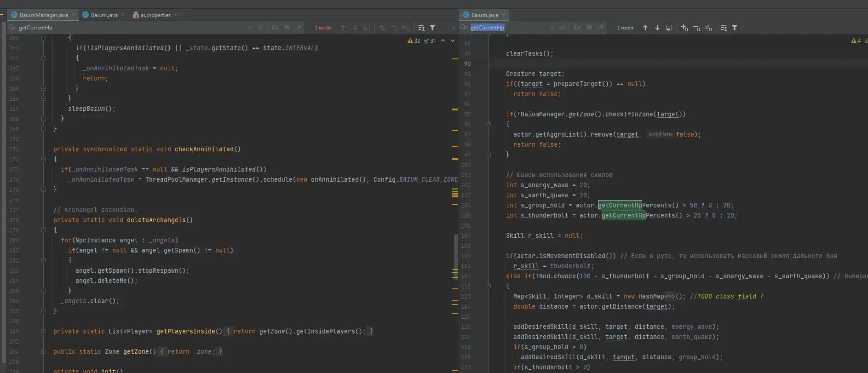The image size is (868, 373).
Task: Focus right getCurrentHp search input field
Action: [508, 28]
